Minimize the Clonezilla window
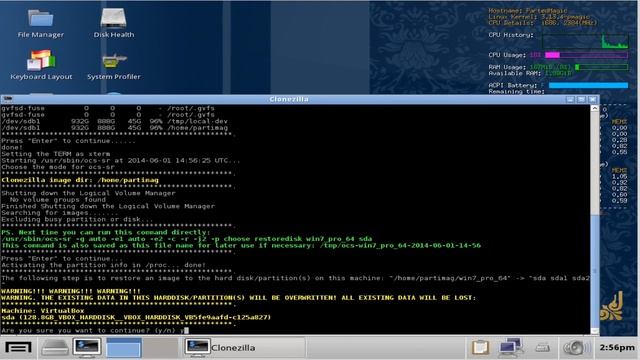This screenshot has width=640, height=360. (x=570, y=100)
